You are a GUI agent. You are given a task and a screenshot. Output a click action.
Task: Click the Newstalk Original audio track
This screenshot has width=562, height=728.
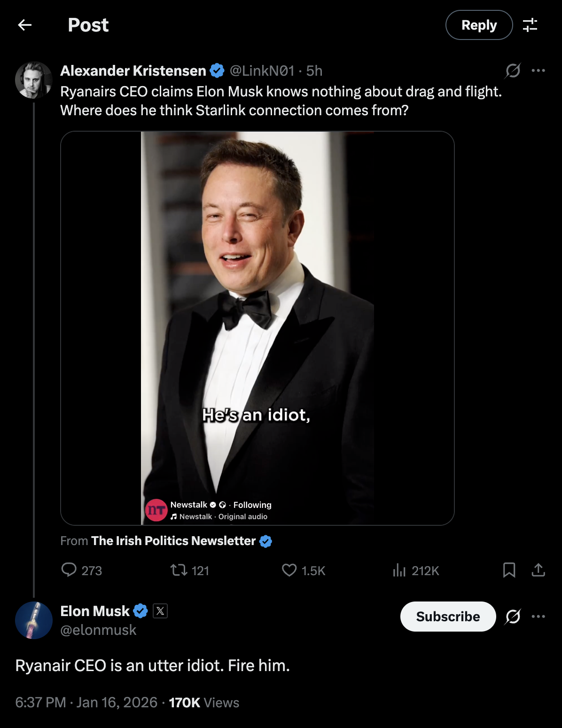[x=219, y=516]
